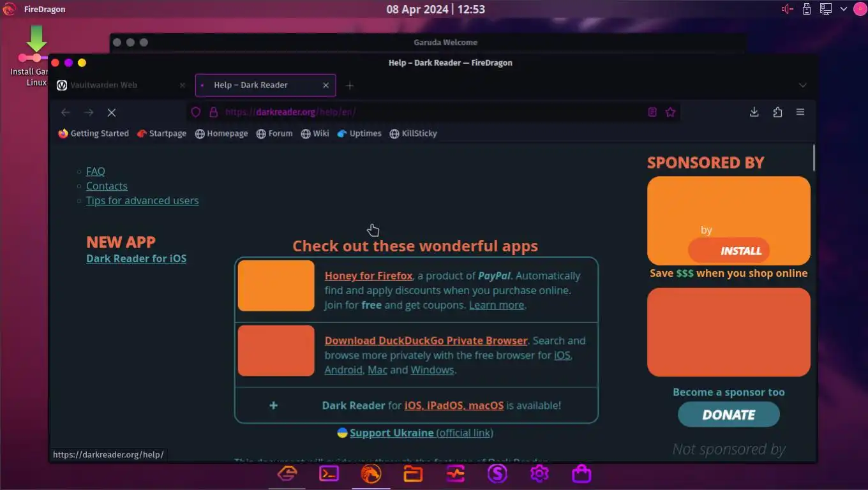Expand the system tray chevron
Screen dimensions: 868x490
point(844,9)
